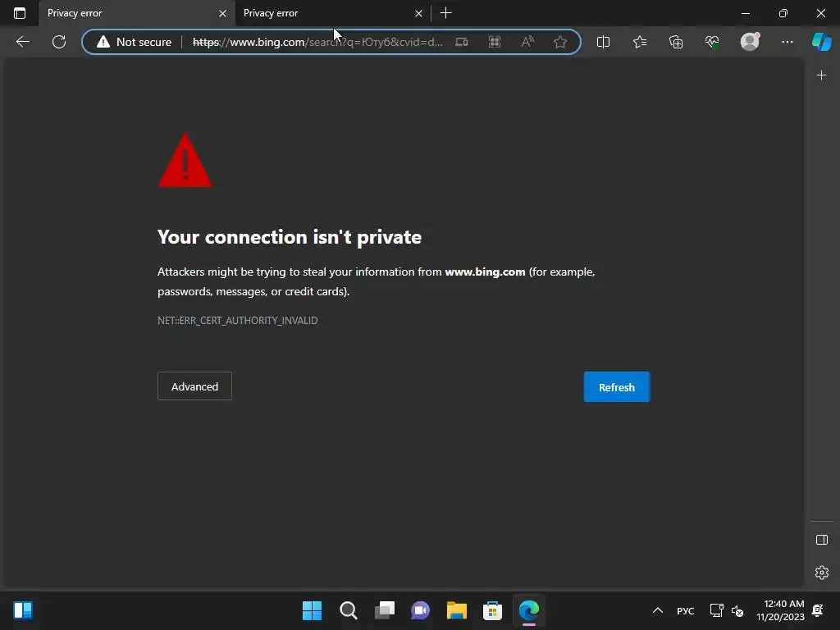This screenshot has width=840, height=630.
Task: Click the blue Refresh button
Action: coord(617,387)
